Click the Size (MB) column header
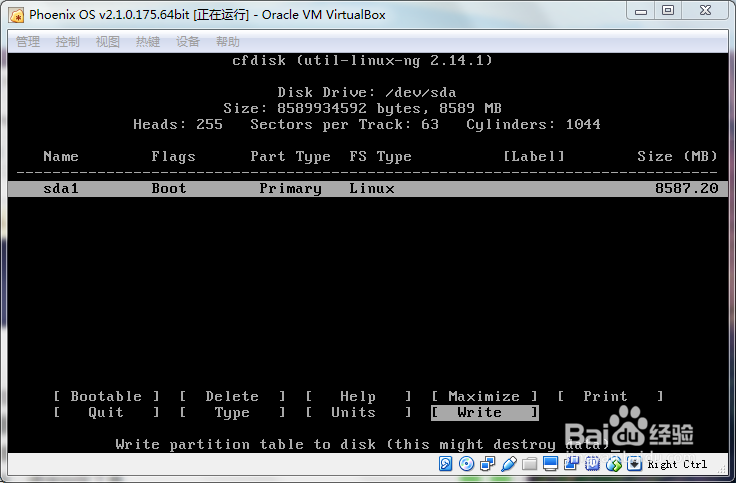This screenshot has height=483, width=736. click(x=677, y=156)
